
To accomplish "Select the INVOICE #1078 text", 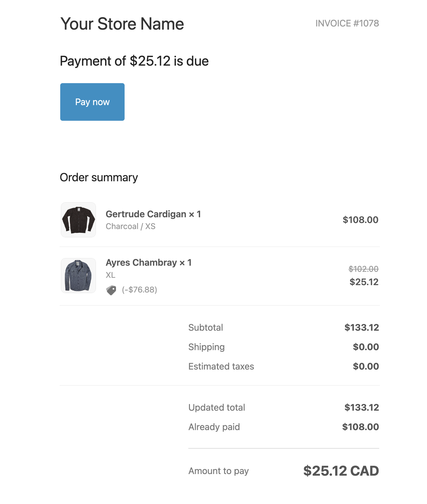I will click(347, 23).
